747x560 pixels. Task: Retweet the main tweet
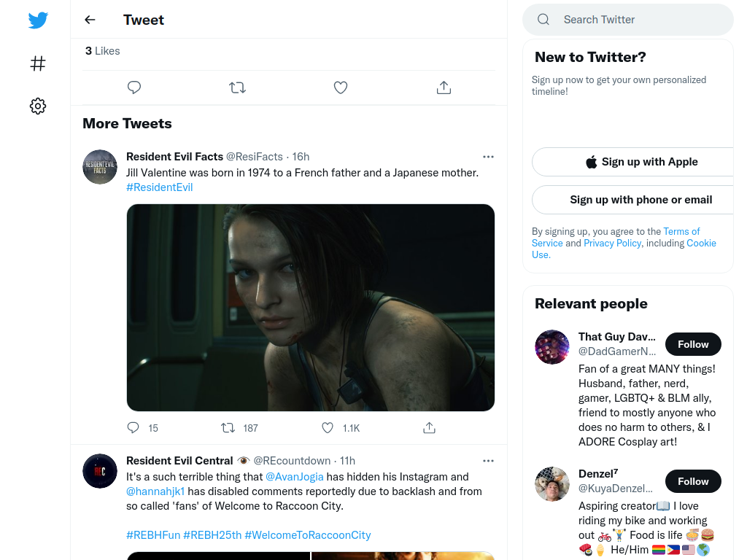point(237,87)
